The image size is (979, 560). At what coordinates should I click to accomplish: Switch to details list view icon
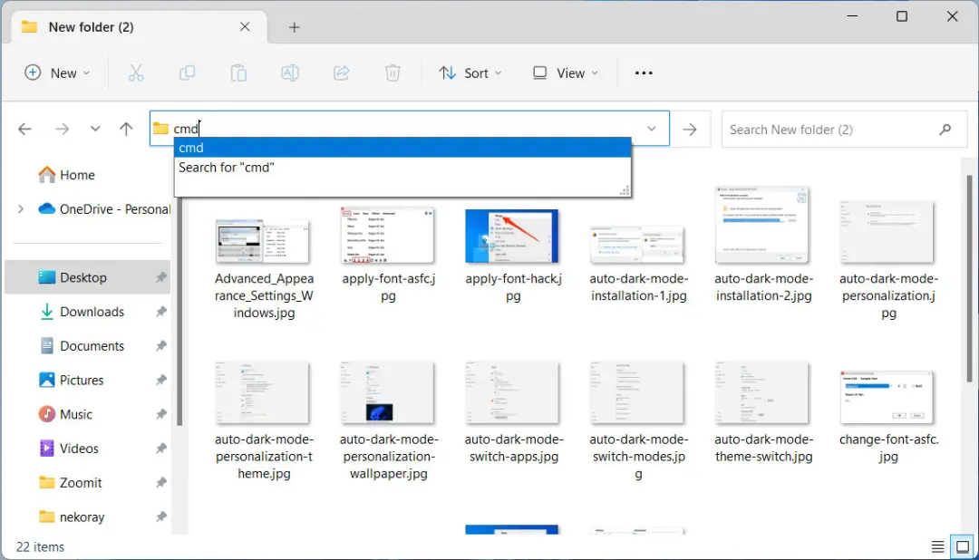pos(938,547)
